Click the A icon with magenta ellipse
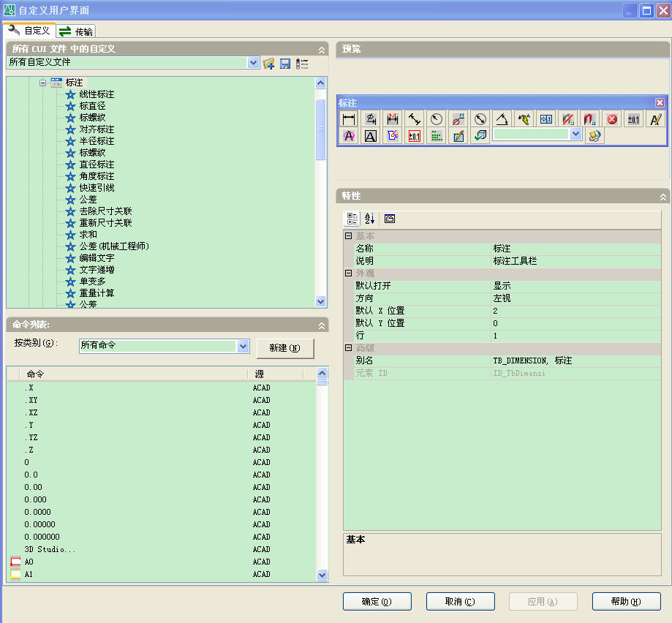Screen dimensions: 672x623 click(349, 136)
